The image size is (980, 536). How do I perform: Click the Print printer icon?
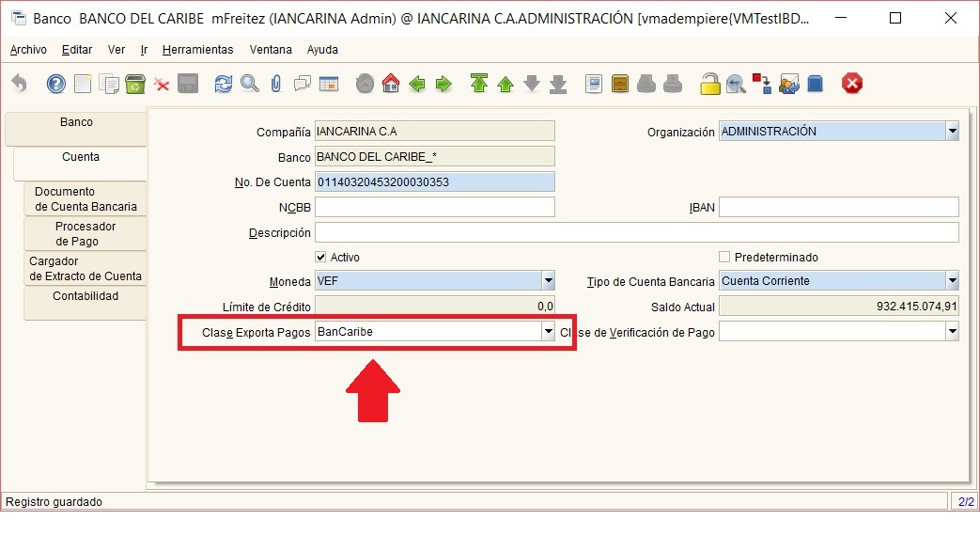[673, 83]
